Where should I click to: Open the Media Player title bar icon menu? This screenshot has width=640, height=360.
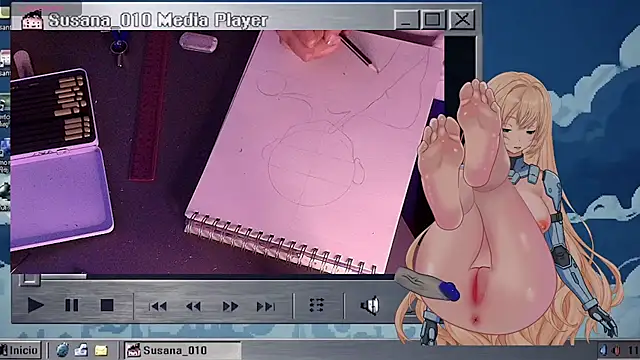(32, 20)
